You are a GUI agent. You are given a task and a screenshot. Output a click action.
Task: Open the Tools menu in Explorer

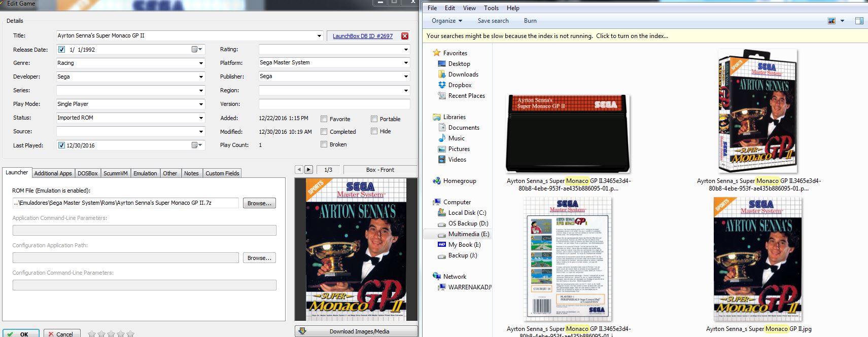click(x=491, y=8)
